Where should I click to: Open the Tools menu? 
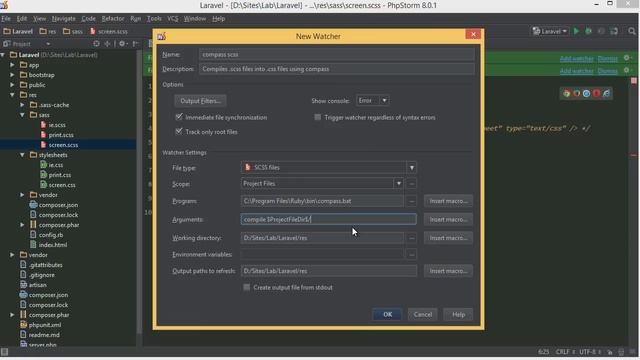[x=154, y=19]
